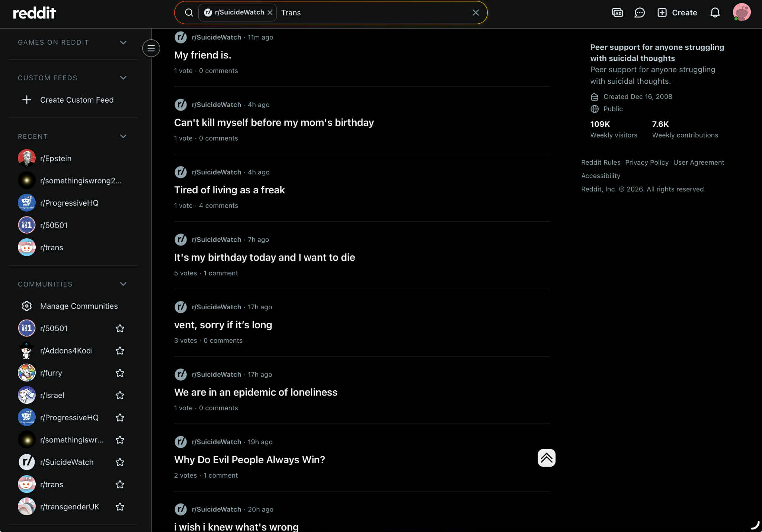Favorite r/furry with its star
762x532 pixels.
click(120, 373)
